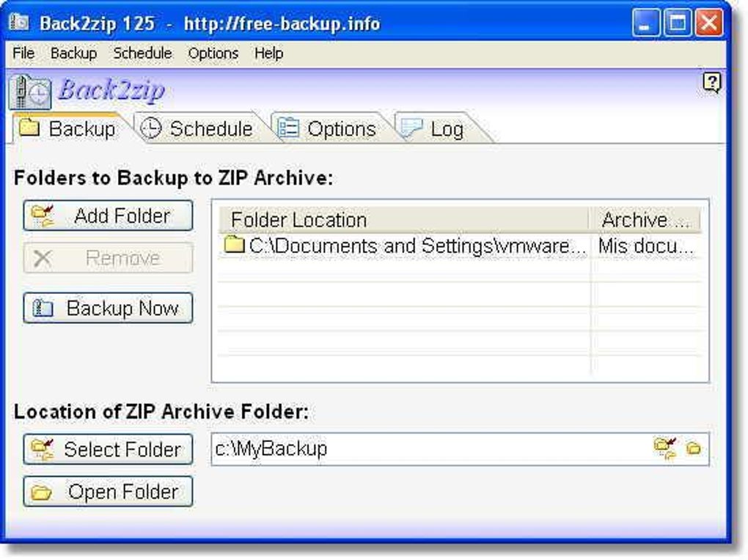Click small open folder icon in path field
748x560 pixels.
693,449
